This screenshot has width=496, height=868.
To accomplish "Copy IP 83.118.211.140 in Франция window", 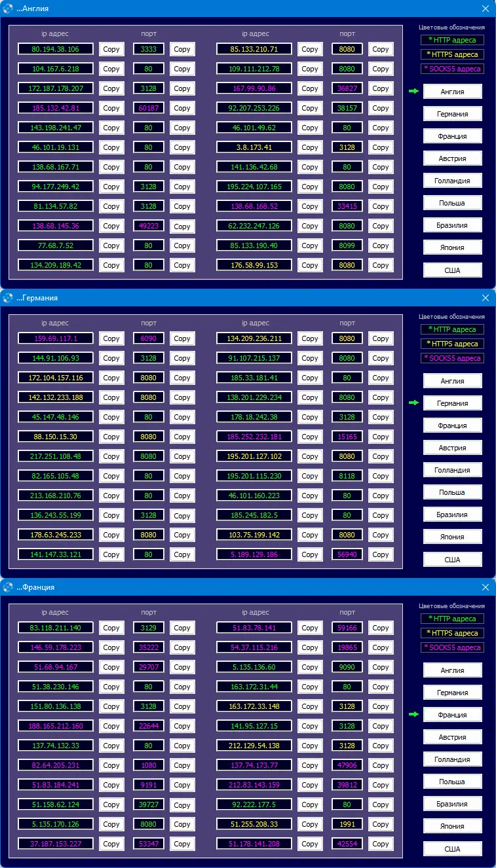I will click(111, 628).
